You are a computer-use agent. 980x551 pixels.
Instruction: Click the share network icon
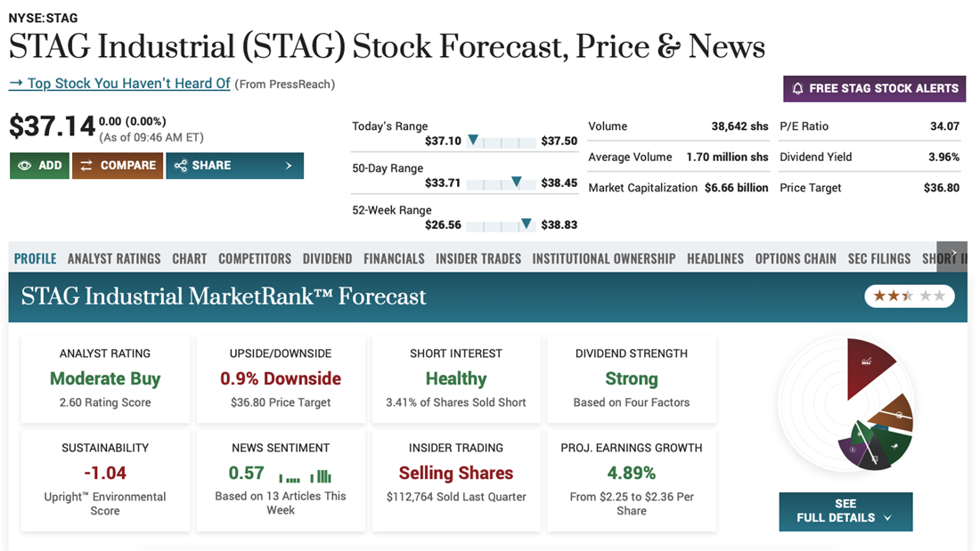(x=181, y=166)
